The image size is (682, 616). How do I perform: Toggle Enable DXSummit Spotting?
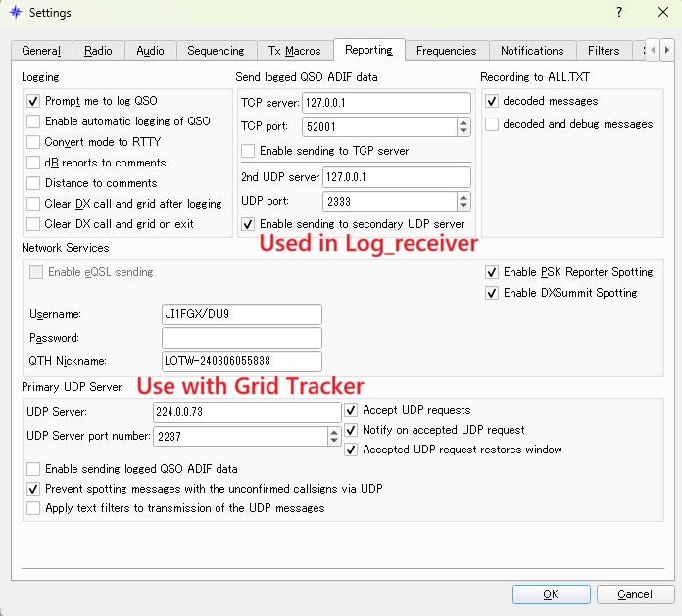(492, 293)
